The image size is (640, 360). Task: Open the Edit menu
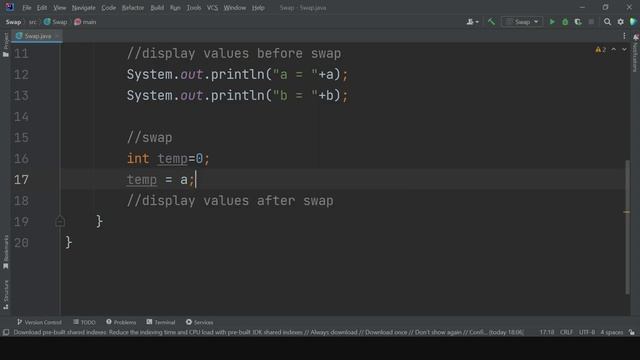pos(42,8)
